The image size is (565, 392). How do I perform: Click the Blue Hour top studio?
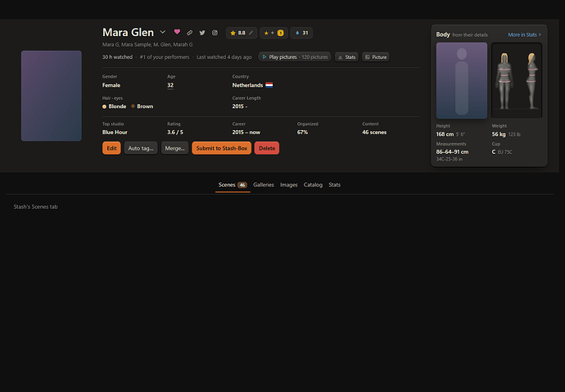[x=115, y=132]
